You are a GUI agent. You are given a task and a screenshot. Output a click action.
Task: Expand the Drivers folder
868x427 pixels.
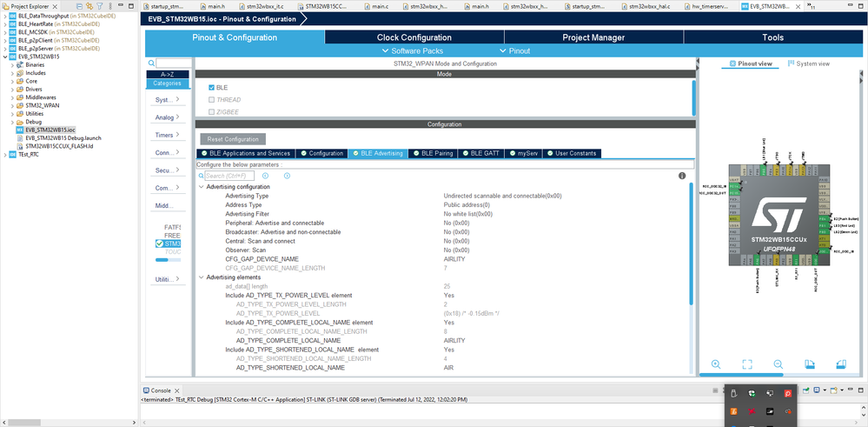13,90
